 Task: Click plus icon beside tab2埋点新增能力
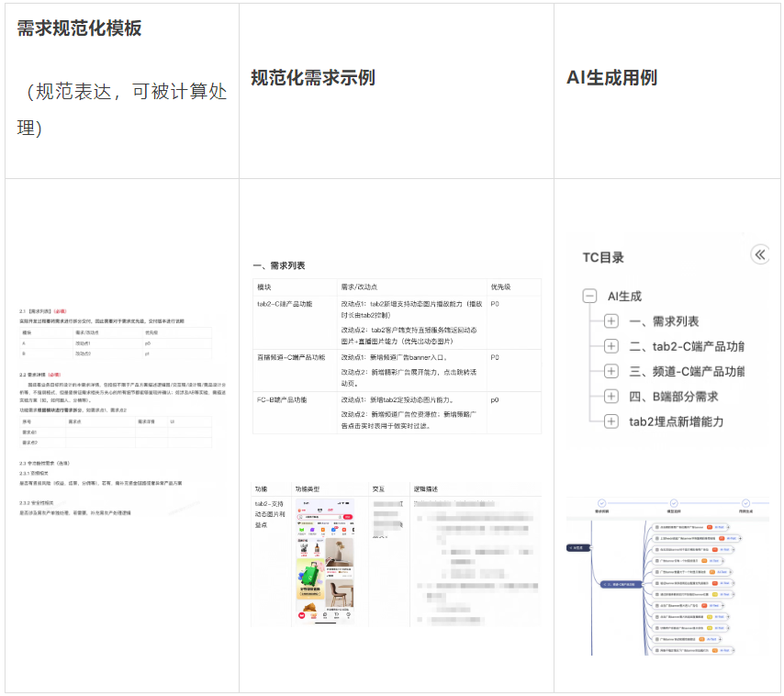[x=611, y=421]
